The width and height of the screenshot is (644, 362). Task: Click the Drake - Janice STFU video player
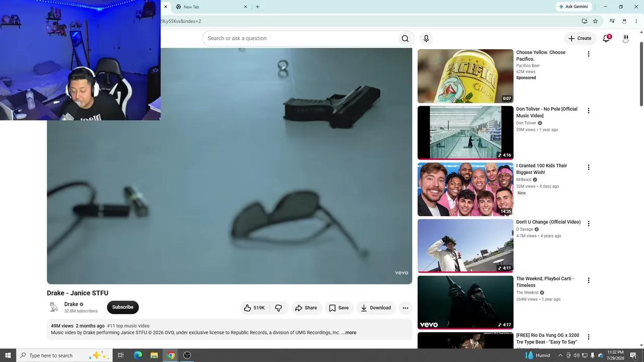229,166
